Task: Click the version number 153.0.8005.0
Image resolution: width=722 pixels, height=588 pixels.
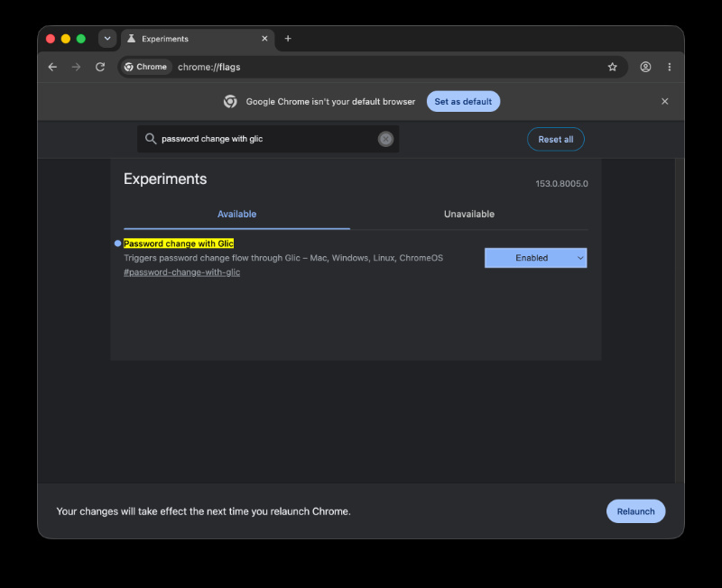Action: tap(561, 184)
